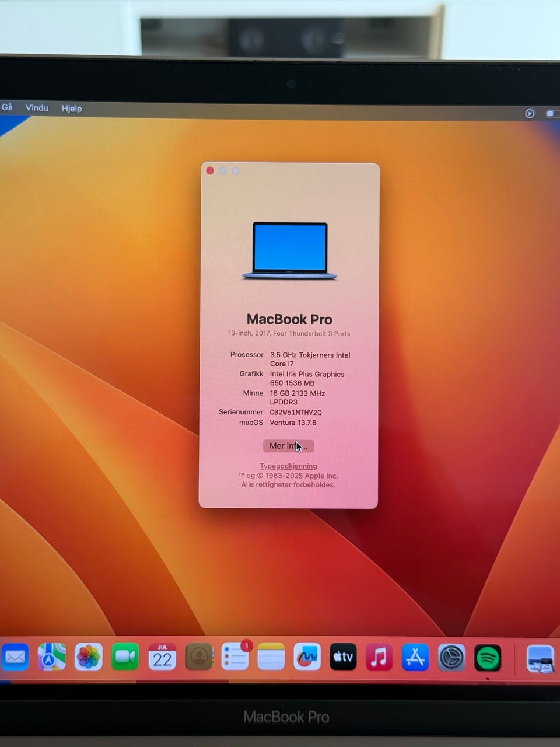Open the Mail app in the Dock
The width and height of the screenshot is (560, 747).
pyautogui.click(x=14, y=657)
